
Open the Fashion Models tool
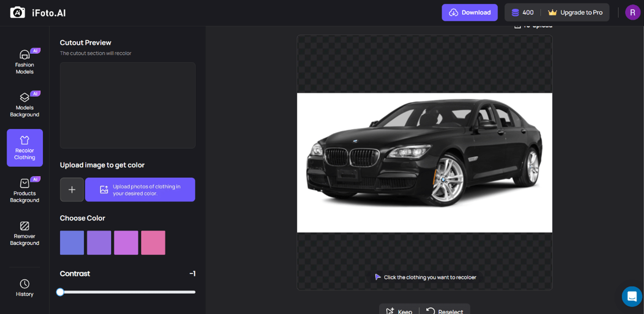tap(24, 62)
